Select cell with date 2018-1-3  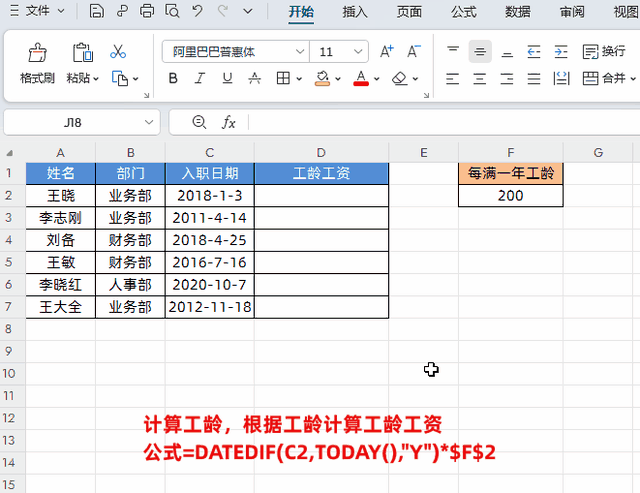[210, 196]
